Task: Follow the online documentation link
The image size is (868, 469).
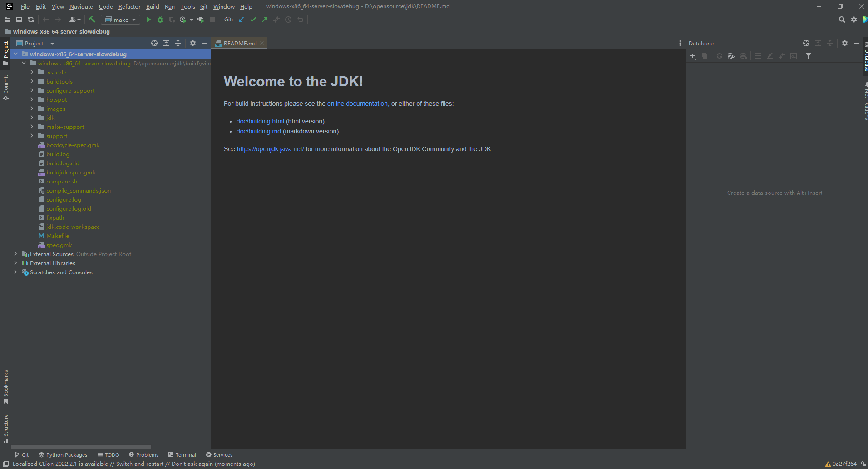Action: (x=357, y=104)
